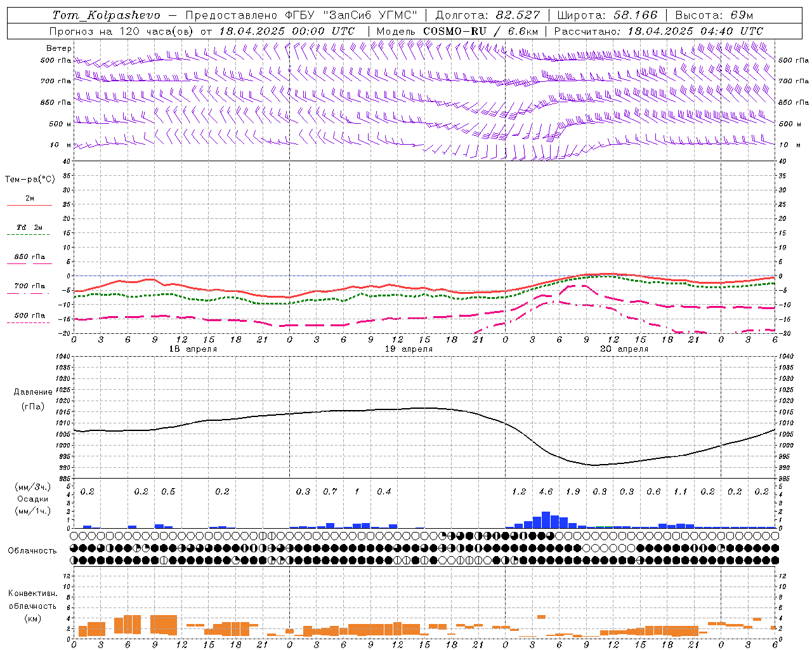Click the 1.2 precipitation value

pyautogui.click(x=519, y=492)
